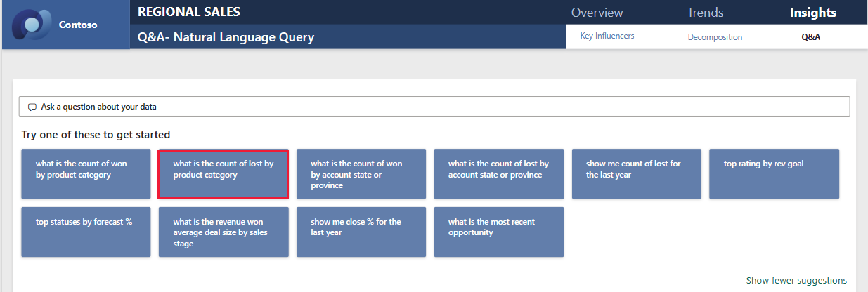Click the Contoso logo icon
This screenshot has height=292, width=868.
tap(34, 25)
